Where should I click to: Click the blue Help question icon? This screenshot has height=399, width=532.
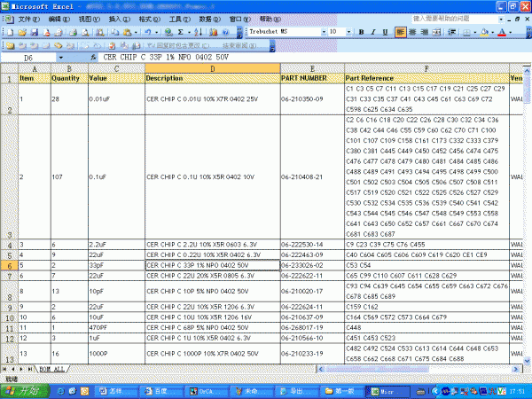coord(225,32)
